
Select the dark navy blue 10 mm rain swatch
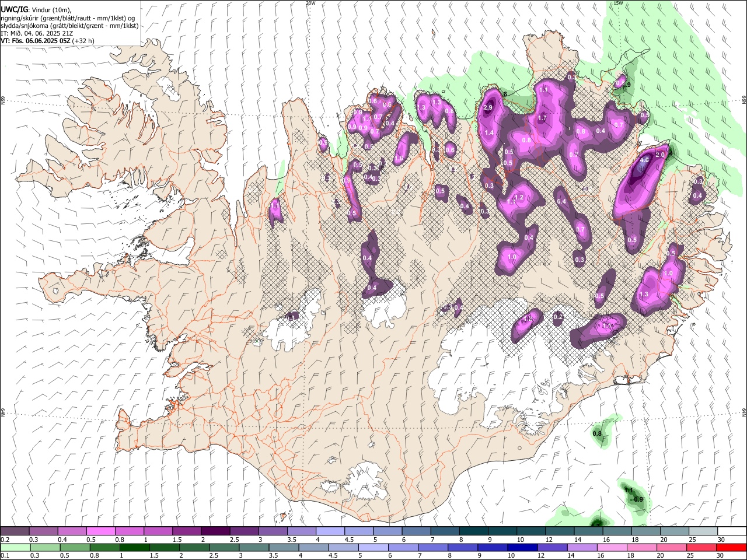coord(522,548)
